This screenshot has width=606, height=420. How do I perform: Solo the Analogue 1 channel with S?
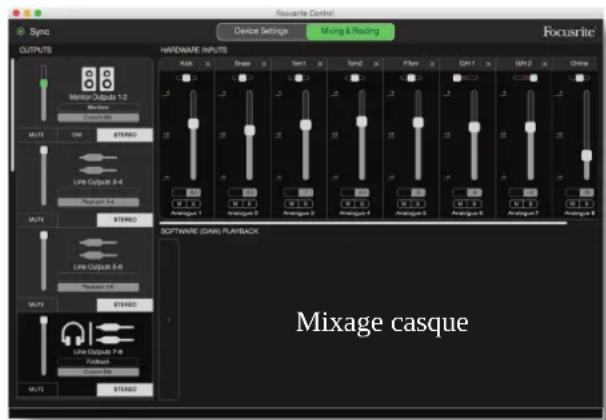tap(193, 204)
